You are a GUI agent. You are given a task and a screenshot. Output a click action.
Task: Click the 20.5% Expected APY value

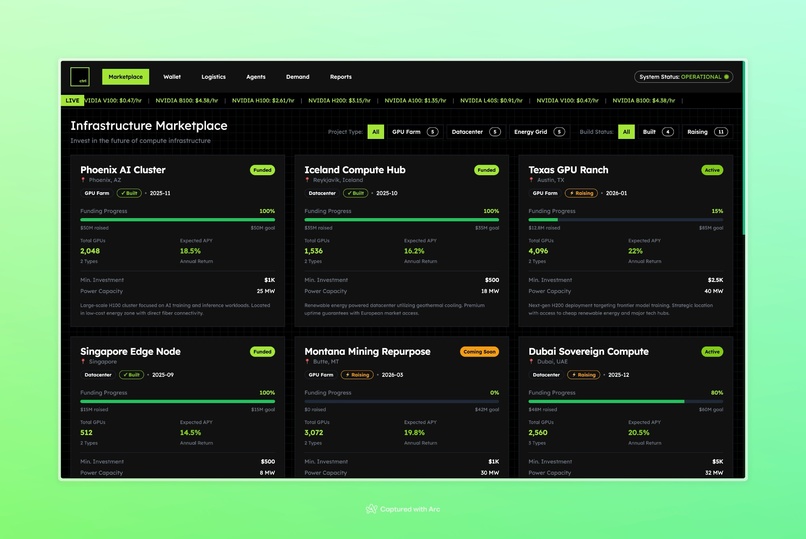pyautogui.click(x=638, y=433)
